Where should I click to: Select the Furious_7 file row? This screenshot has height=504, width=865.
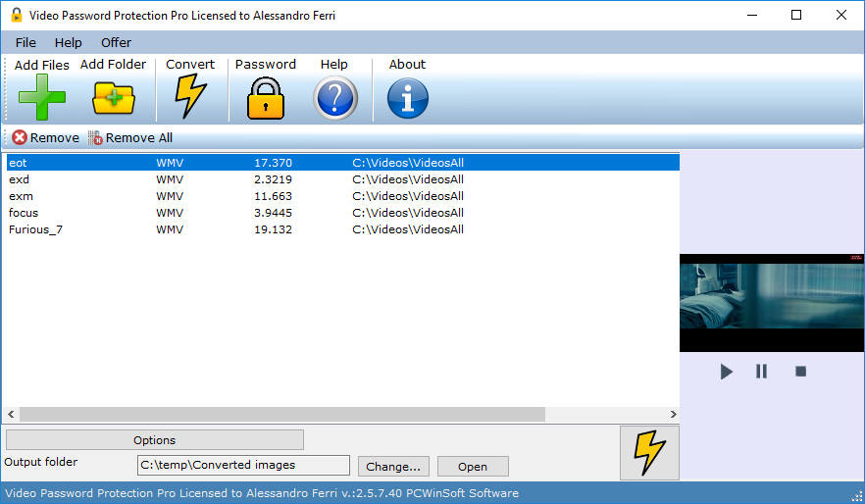point(342,229)
